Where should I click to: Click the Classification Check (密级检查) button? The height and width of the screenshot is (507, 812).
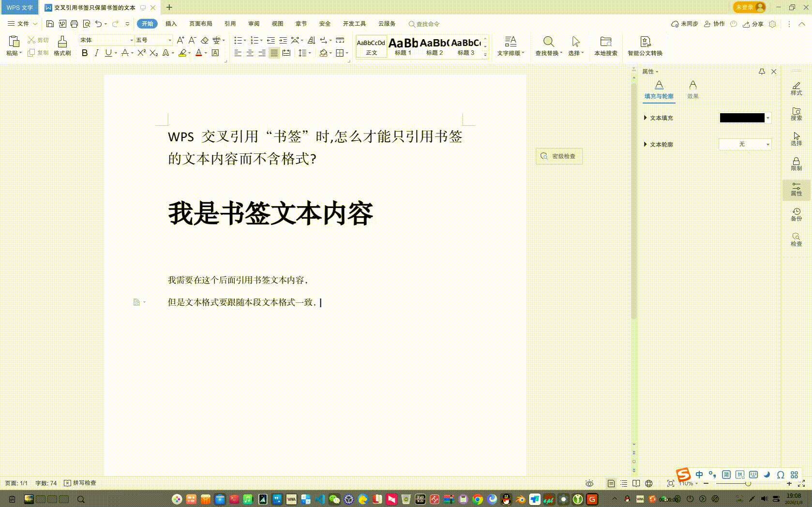(559, 156)
